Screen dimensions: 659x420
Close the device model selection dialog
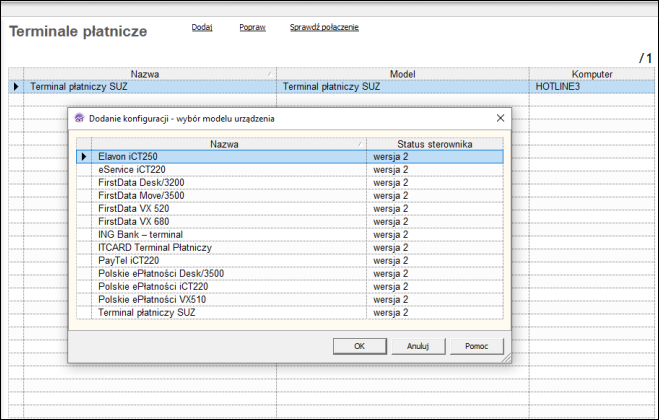point(500,118)
